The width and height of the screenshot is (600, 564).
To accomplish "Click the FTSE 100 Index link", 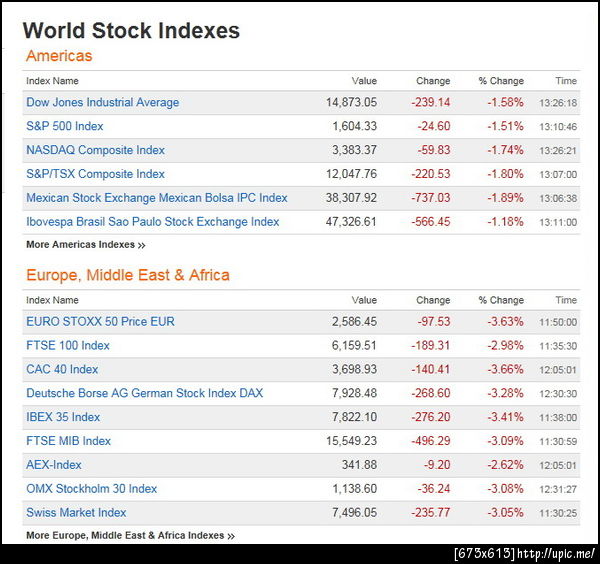I will pos(68,345).
